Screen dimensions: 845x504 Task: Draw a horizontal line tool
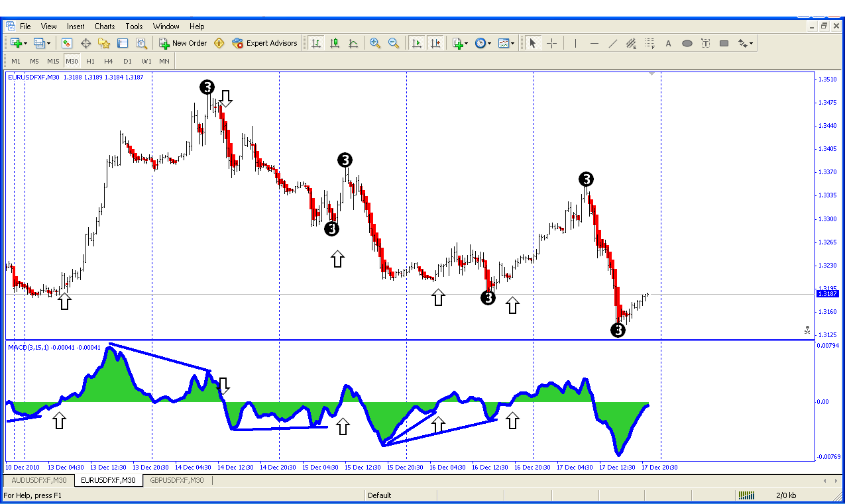594,43
